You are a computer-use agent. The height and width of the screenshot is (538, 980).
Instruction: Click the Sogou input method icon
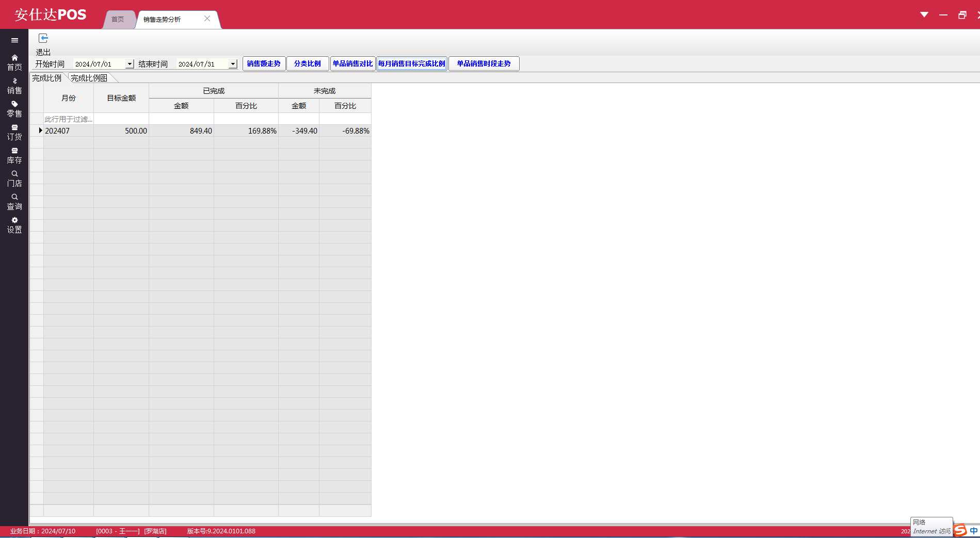(x=960, y=530)
